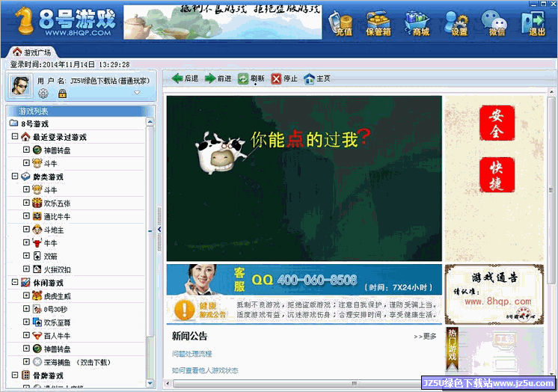The image size is (558, 392).
Task: Expand 斗牛 under 最近登录过游戏
Action: pos(26,163)
